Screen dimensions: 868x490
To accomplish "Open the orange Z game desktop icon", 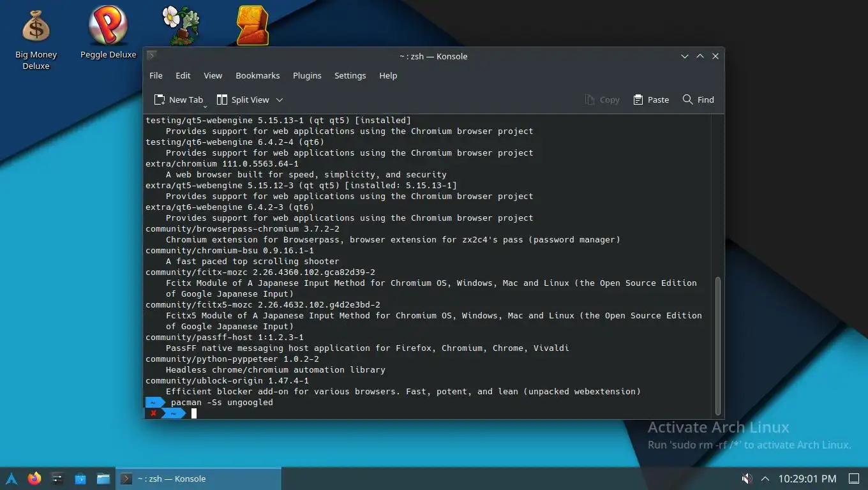I will [252, 26].
